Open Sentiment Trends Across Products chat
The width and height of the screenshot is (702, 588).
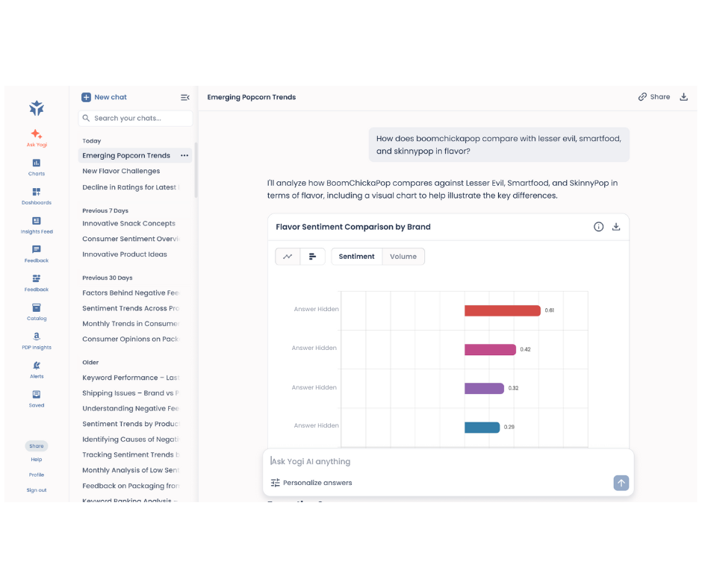pyautogui.click(x=131, y=308)
